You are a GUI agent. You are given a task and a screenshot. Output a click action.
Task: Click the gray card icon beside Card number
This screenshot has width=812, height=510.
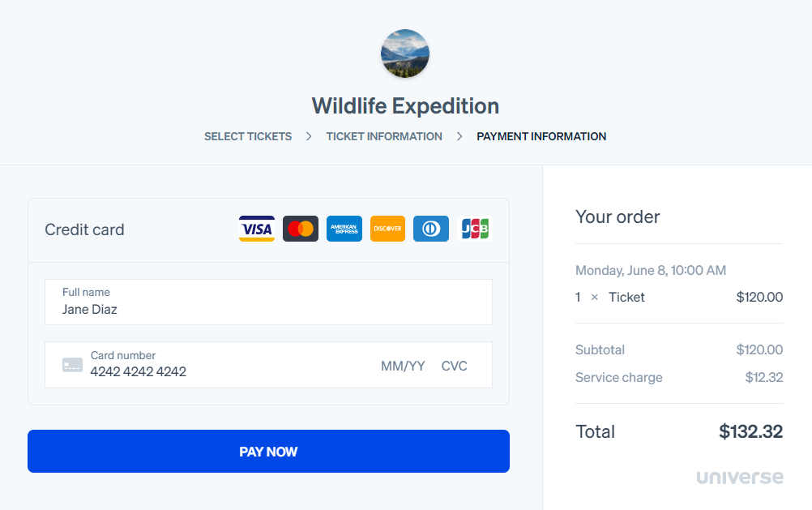[72, 365]
